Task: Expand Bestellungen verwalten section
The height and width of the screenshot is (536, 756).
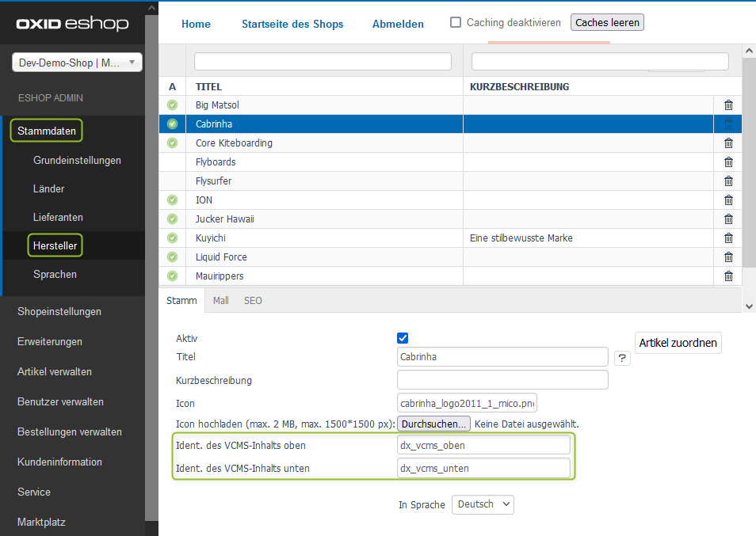Action: pyautogui.click(x=70, y=432)
